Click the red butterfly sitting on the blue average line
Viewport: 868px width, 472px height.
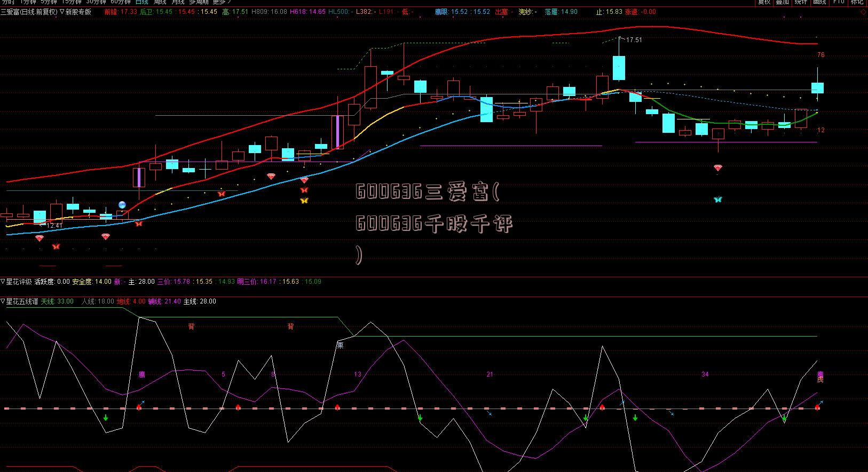point(222,194)
